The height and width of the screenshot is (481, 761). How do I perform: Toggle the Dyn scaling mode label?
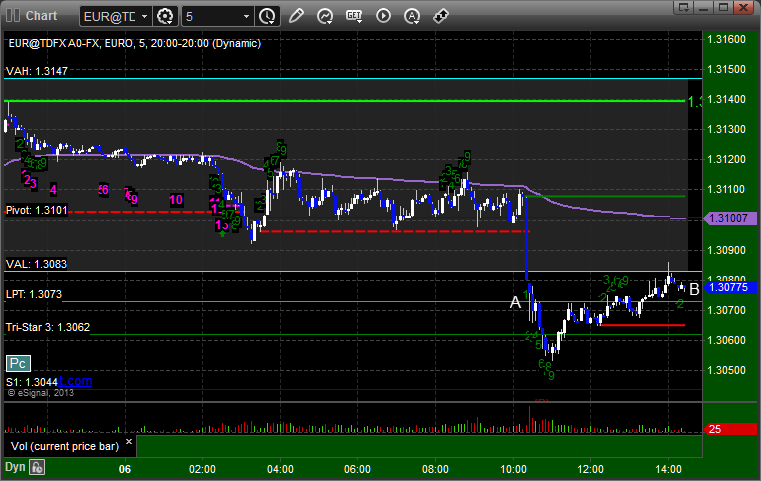pyautogui.click(x=15, y=467)
